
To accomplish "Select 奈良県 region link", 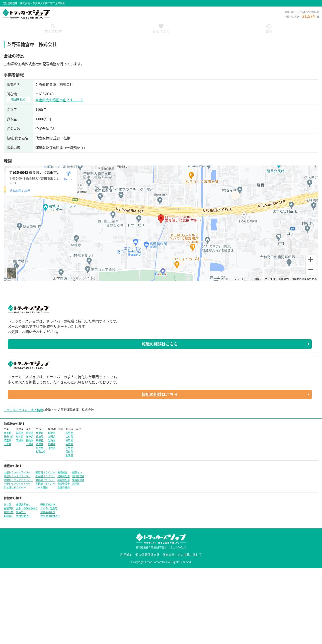I will tap(39, 448).
